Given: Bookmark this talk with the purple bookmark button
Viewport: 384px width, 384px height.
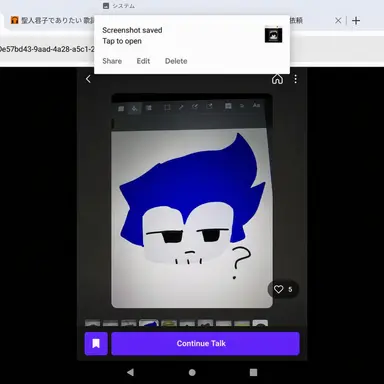Looking at the screenshot, I should (x=96, y=344).
